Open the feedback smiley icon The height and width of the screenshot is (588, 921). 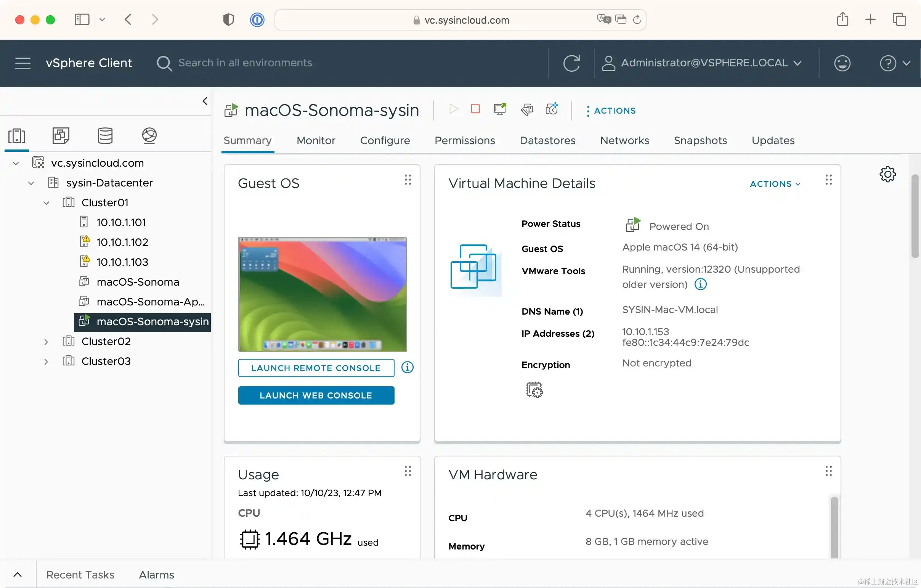(x=842, y=63)
